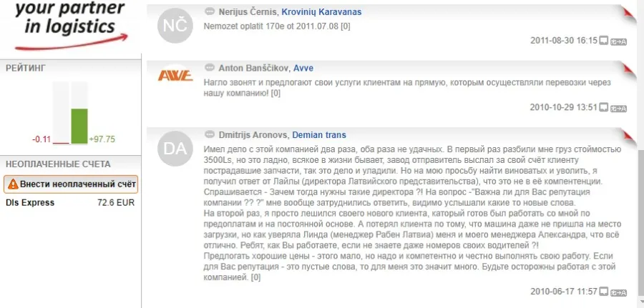Open the Dls Express unpaid invoice entry
Screen dimensions: 644x308
coord(70,203)
